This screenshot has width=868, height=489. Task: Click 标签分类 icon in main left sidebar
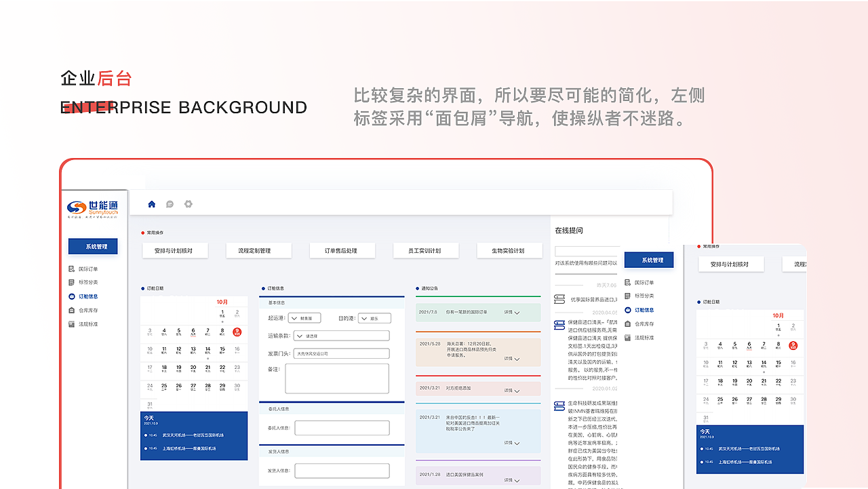pos(72,283)
